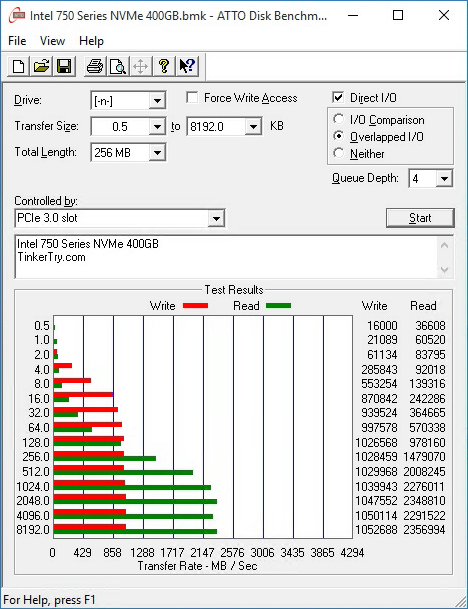Open the Total Length 256 MB dropdown
Screen dimensions: 468x609
pyautogui.click(x=157, y=152)
